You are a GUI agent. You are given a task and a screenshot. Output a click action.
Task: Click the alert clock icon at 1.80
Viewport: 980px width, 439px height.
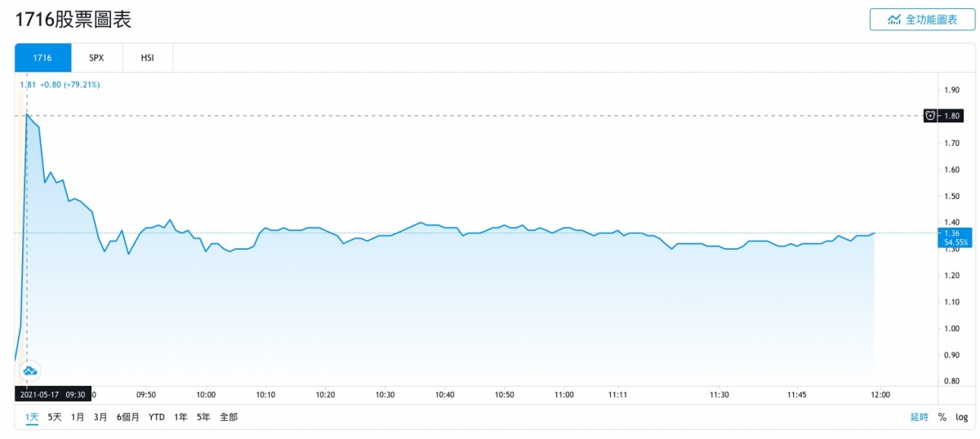[x=930, y=116]
